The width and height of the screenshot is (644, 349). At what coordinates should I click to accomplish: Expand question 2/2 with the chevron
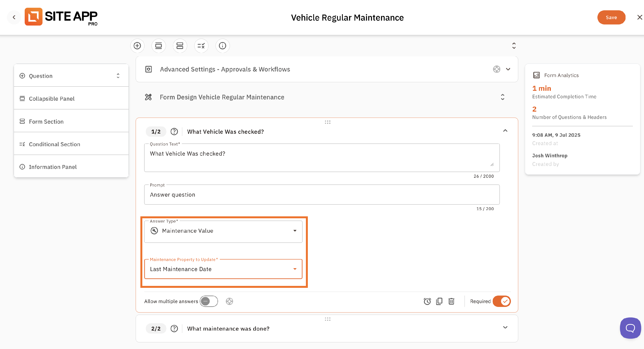tap(505, 327)
